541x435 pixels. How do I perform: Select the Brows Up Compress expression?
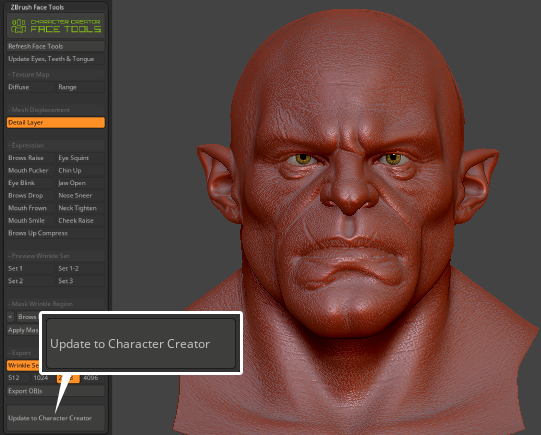(56, 233)
